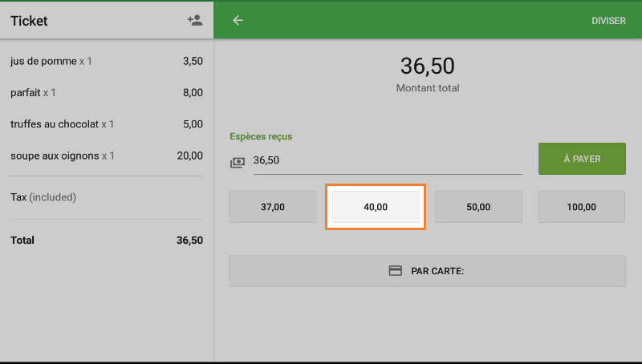Open the soupe aux oignons item
The height and width of the screenshot is (364, 642).
coord(106,156)
